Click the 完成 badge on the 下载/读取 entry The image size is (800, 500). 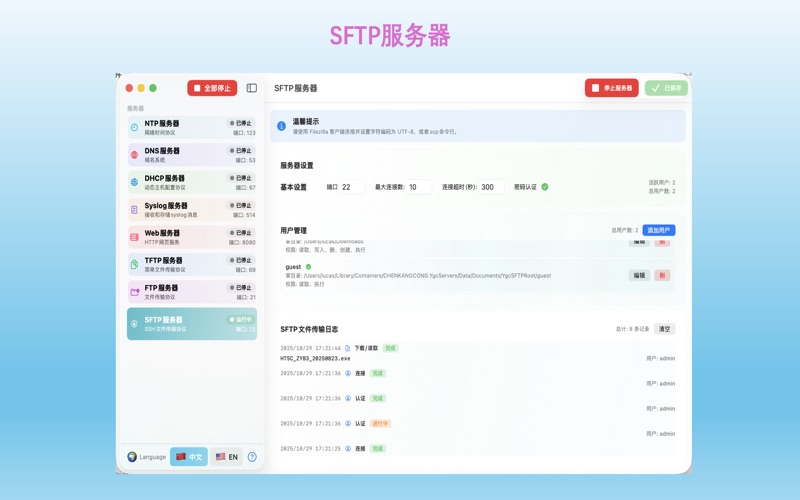click(390, 348)
